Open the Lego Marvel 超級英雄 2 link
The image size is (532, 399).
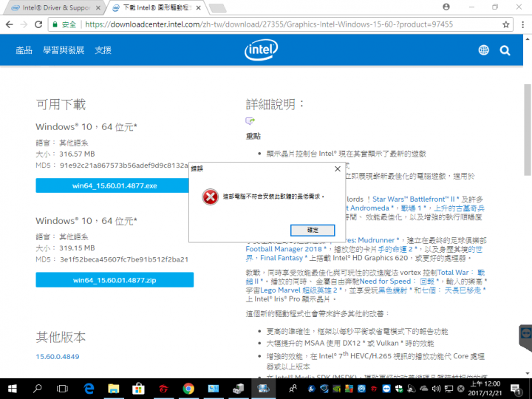pos(301,290)
